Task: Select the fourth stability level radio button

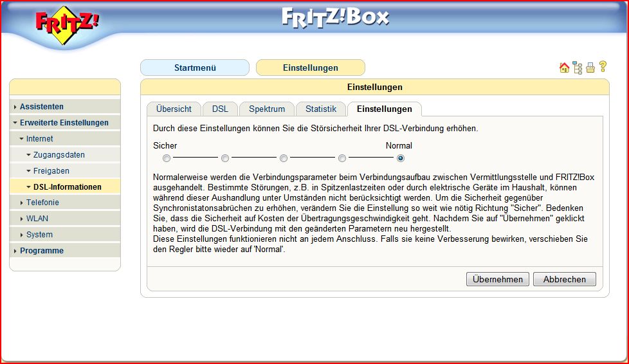Action: [x=342, y=158]
